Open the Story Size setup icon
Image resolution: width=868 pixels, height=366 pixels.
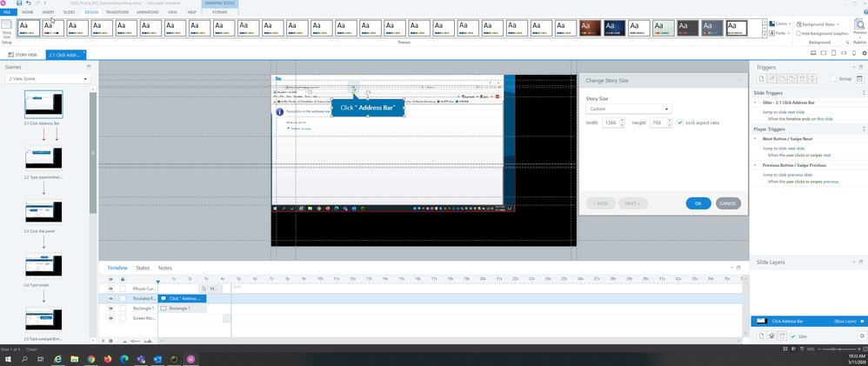click(7, 31)
